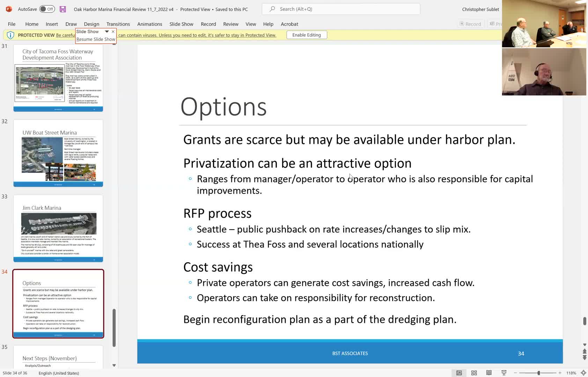Click the Save floppy disk icon
This screenshot has width=588, height=377.
coord(63,9)
